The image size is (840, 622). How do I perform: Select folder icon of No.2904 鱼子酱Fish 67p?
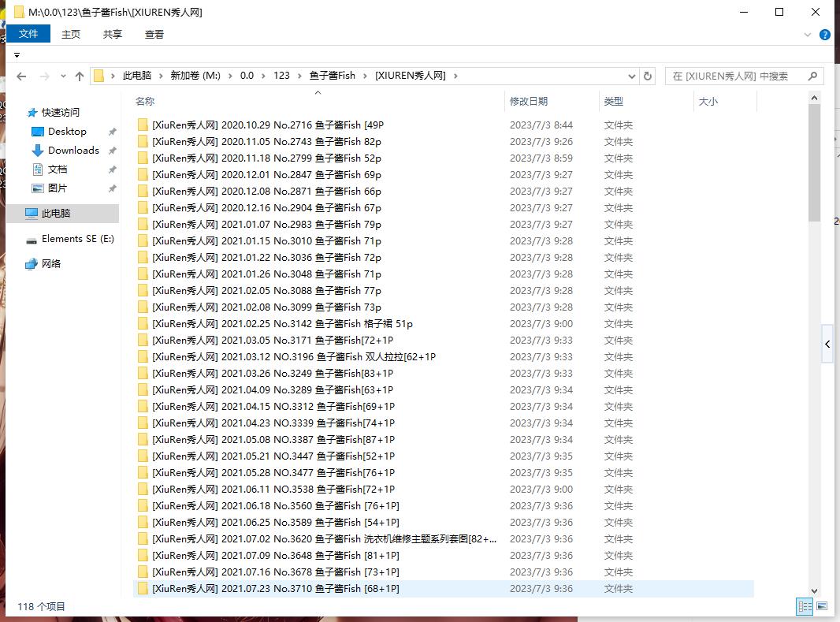(x=143, y=208)
